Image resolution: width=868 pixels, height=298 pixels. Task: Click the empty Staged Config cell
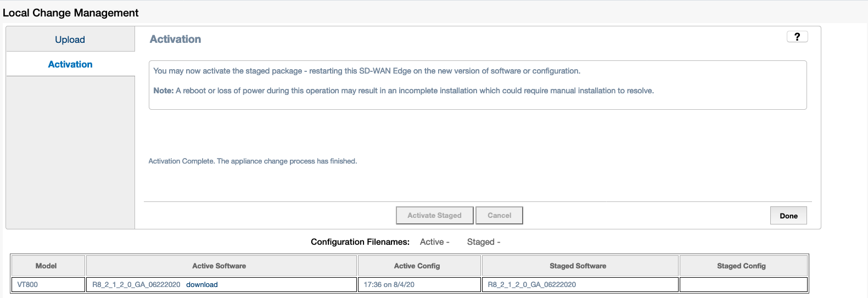[743, 285]
